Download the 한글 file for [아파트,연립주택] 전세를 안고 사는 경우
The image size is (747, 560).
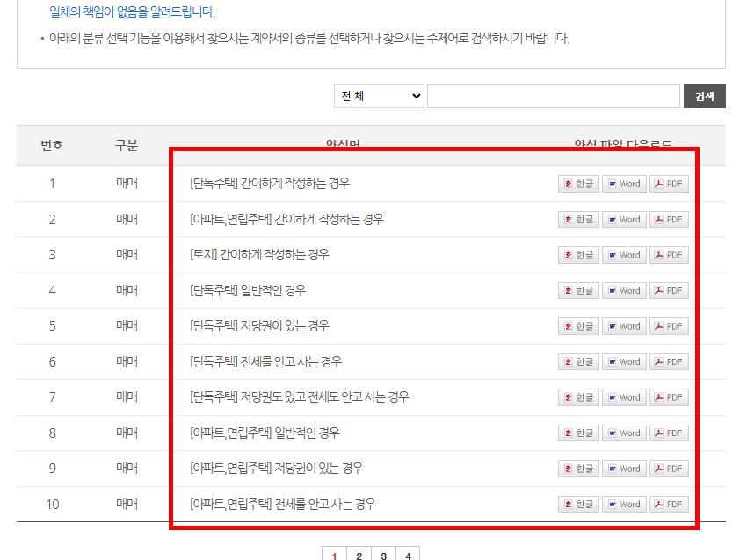577,504
